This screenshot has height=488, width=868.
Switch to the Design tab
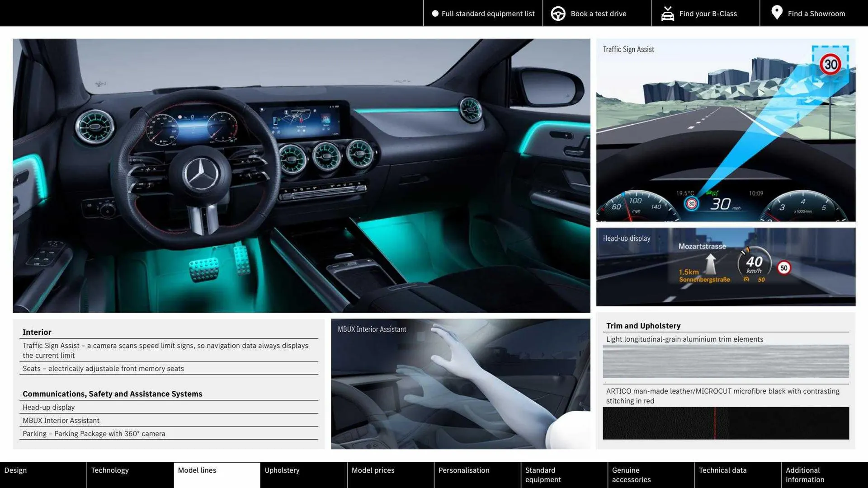tap(43, 474)
